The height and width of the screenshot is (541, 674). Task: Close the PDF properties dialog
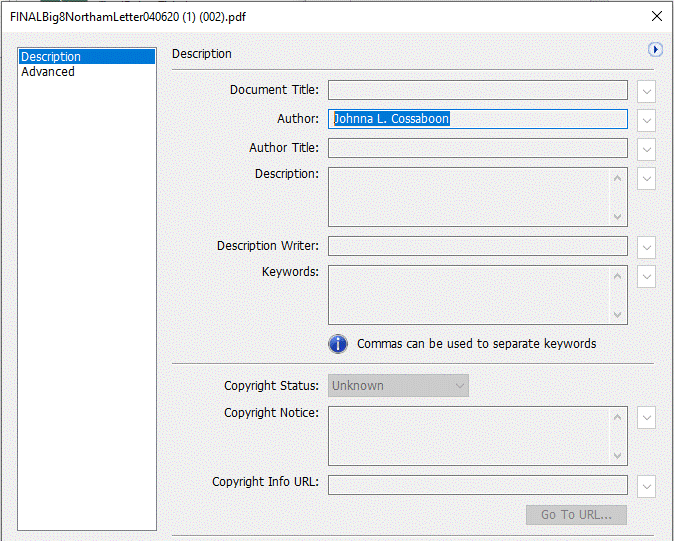[x=656, y=16]
